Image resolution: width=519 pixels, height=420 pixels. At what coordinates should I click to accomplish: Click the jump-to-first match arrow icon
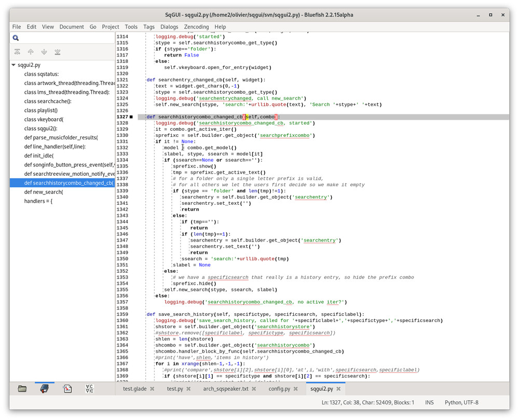click(x=17, y=52)
